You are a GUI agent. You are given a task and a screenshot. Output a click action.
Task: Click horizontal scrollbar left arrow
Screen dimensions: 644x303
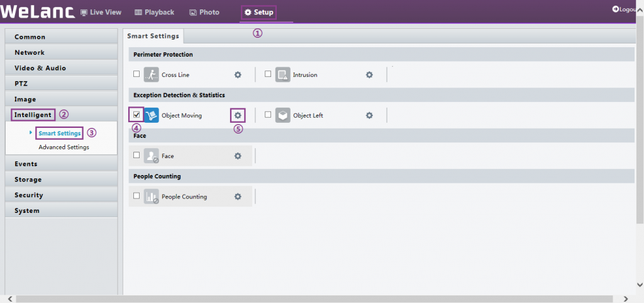point(10,299)
